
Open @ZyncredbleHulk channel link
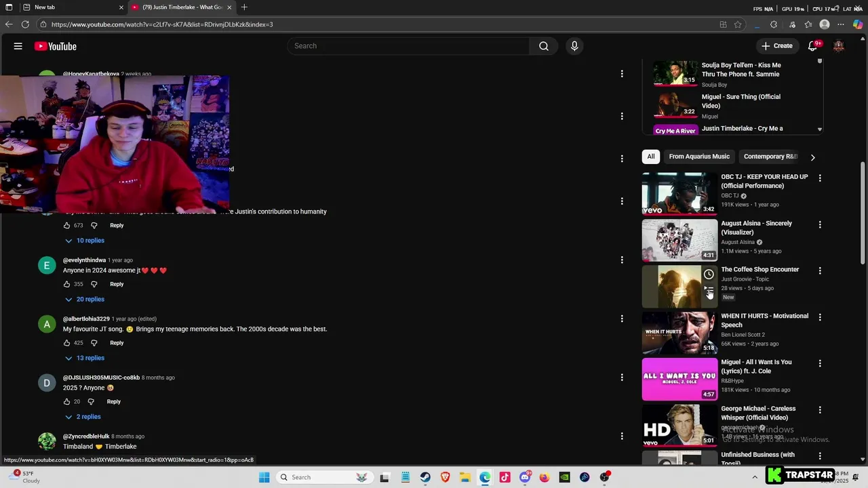(86, 436)
